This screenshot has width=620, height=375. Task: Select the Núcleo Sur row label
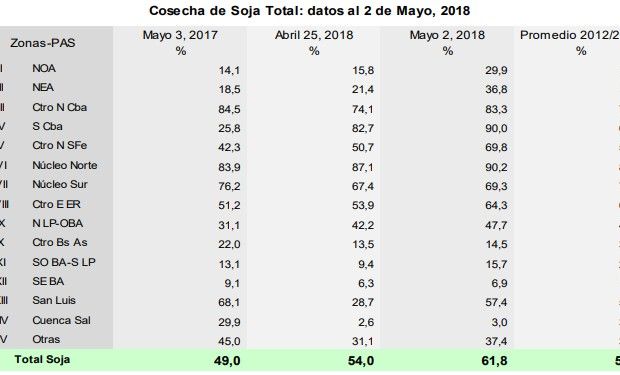click(x=60, y=184)
